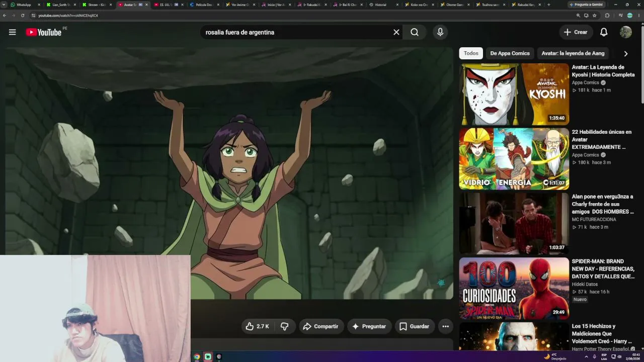The image size is (644, 362).
Task: Switch to the Lian_Sorth Kick tab
Action: (60, 5)
